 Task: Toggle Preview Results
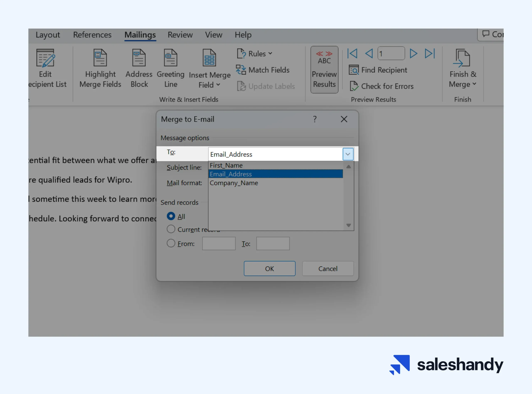pos(324,69)
